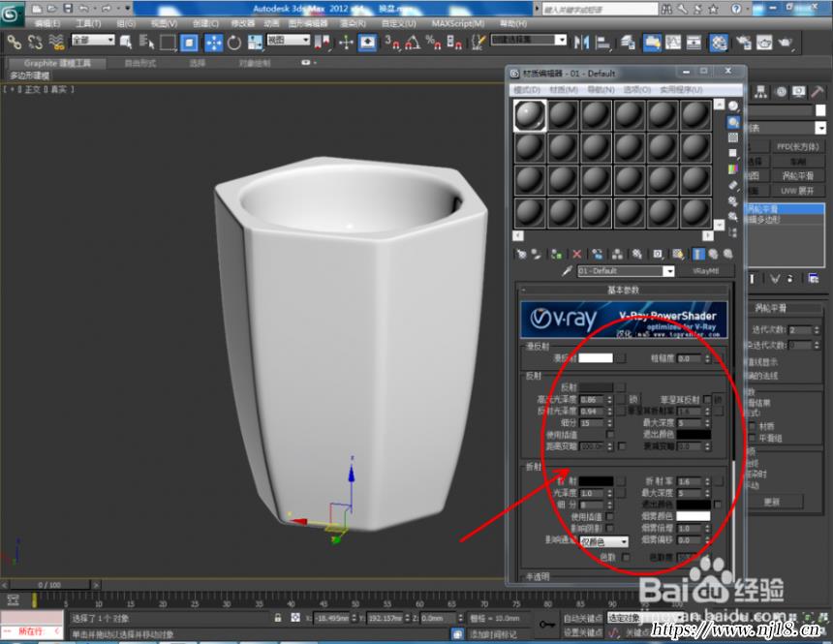Click the Mirror tool icon
The height and width of the screenshot is (644, 833).
[x=582, y=43]
